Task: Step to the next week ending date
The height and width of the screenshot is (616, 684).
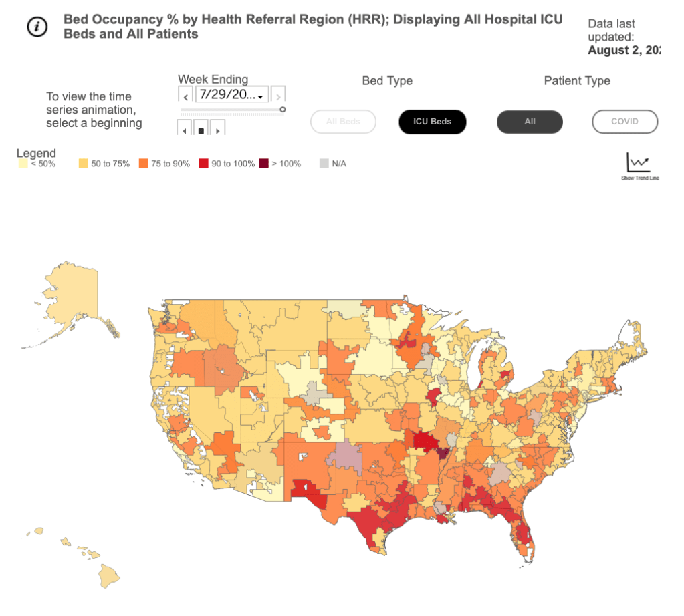Action: click(279, 95)
